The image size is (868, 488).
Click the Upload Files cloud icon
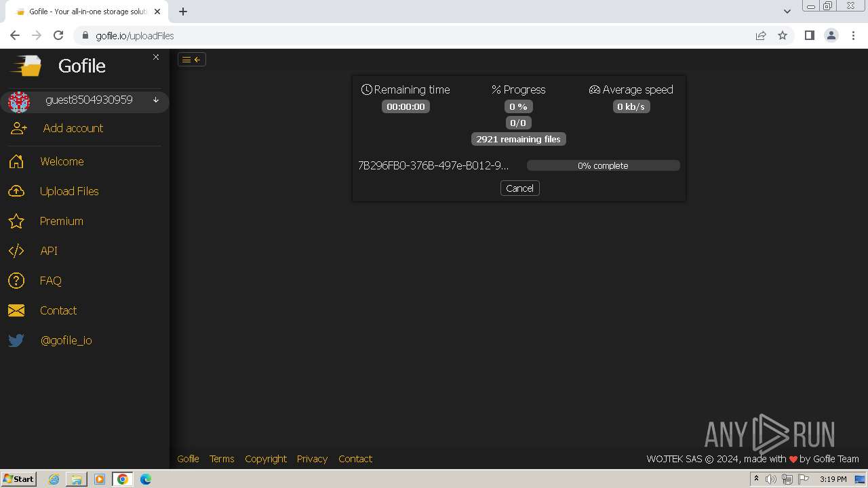coord(16,191)
